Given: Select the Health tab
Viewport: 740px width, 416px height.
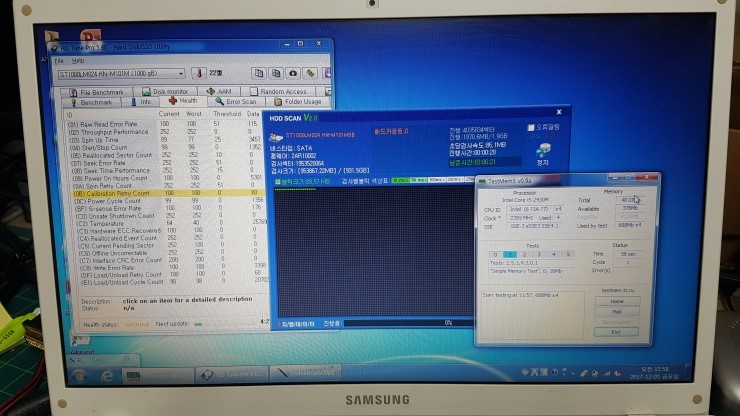Looking at the screenshot, I should [183, 101].
